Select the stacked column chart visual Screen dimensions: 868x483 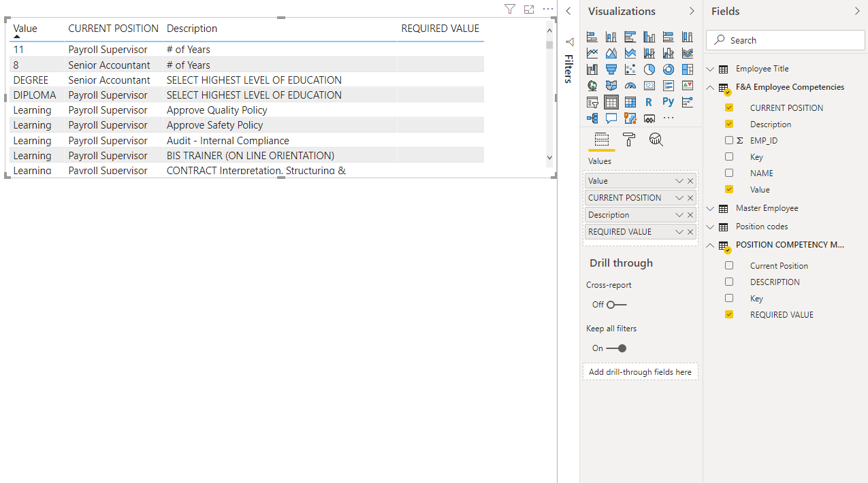(x=611, y=37)
